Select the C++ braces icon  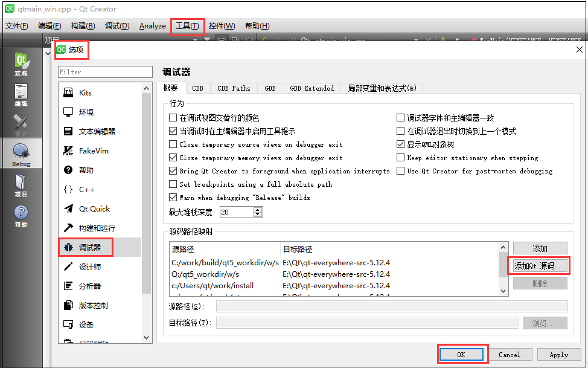(68, 189)
